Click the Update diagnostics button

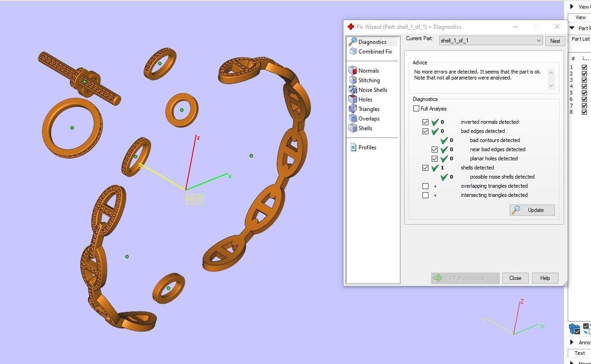coord(532,210)
